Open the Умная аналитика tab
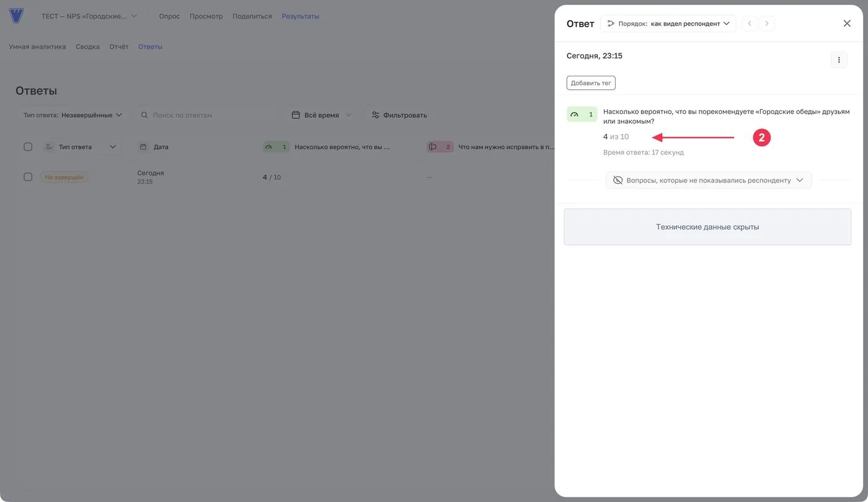Image resolution: width=868 pixels, height=502 pixels. (x=37, y=47)
